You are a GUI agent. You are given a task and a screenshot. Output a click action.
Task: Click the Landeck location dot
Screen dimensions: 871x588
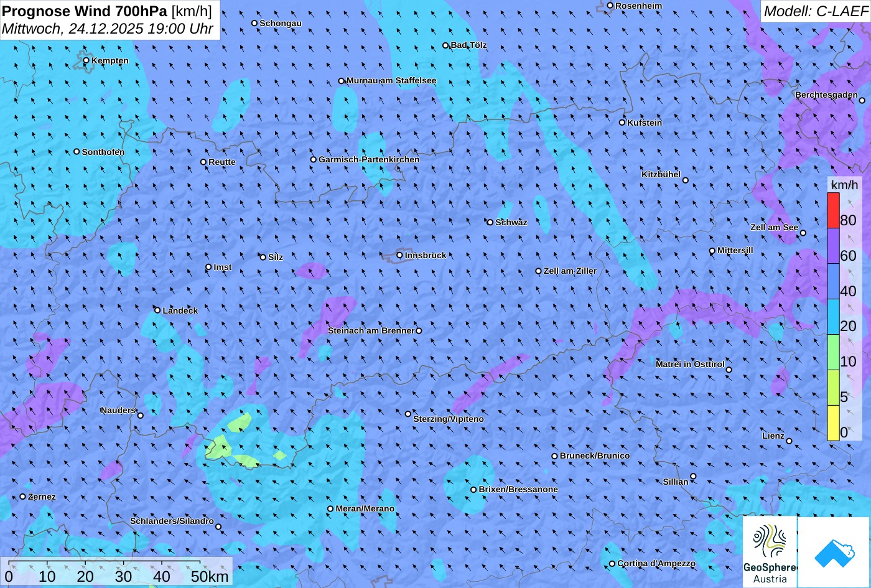[x=157, y=310]
